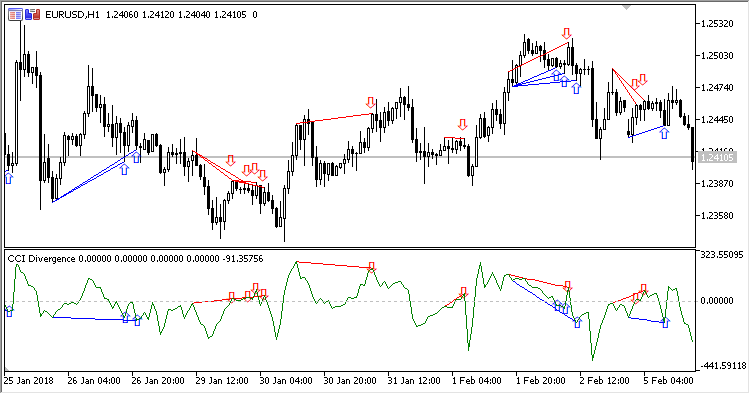Select the blue buy arrow at chart's far left edge
750x394 pixels.
pos(9,179)
